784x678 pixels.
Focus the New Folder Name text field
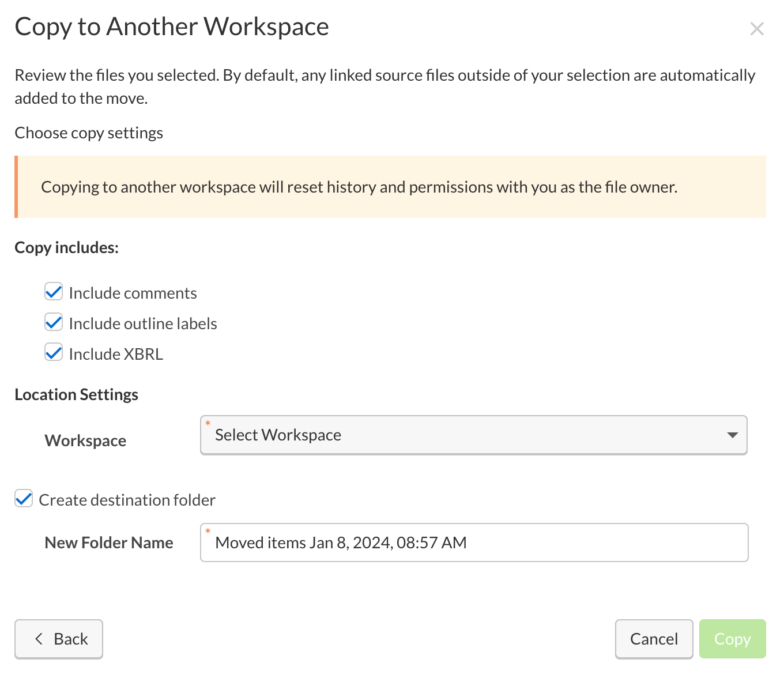473,543
